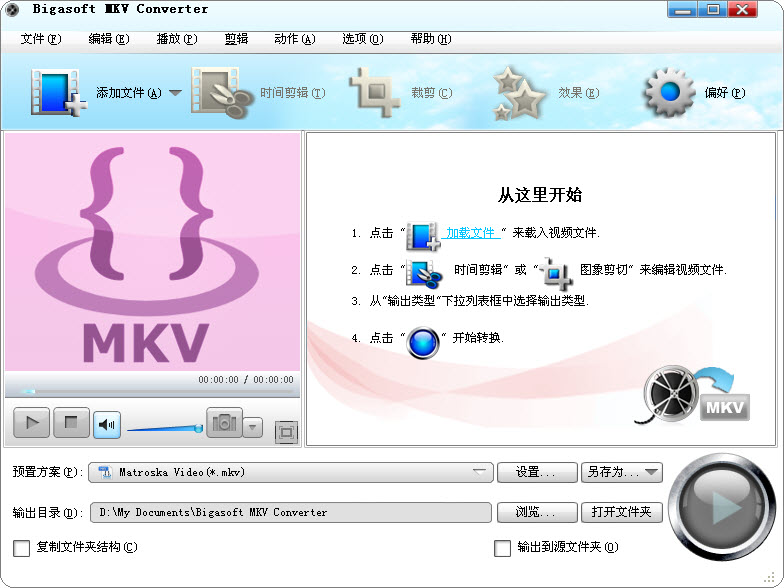
Task: Click the Trim (时间剪辑) scissors icon
Action: [222, 92]
